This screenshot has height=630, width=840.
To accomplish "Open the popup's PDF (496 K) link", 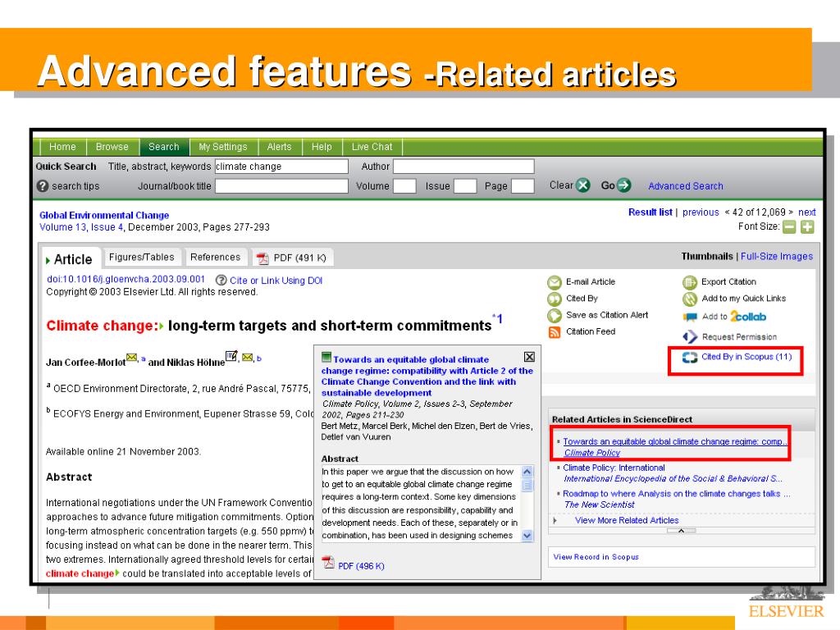I will point(361,566).
